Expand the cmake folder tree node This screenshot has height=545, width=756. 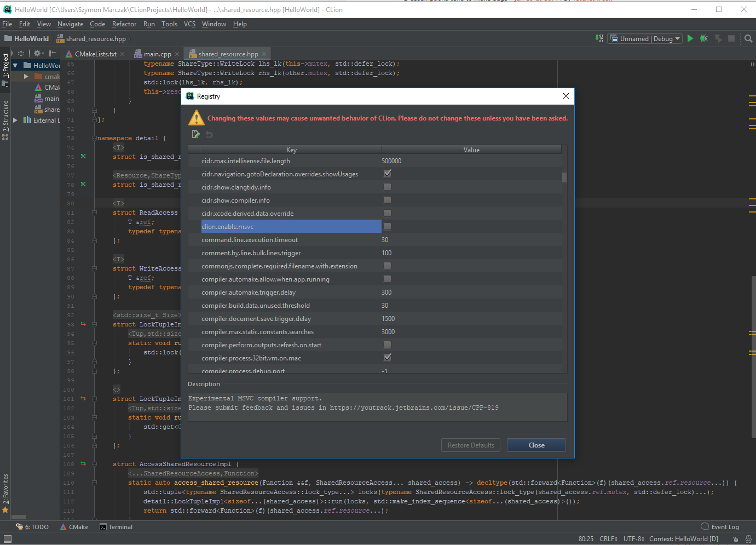pyautogui.click(x=26, y=77)
